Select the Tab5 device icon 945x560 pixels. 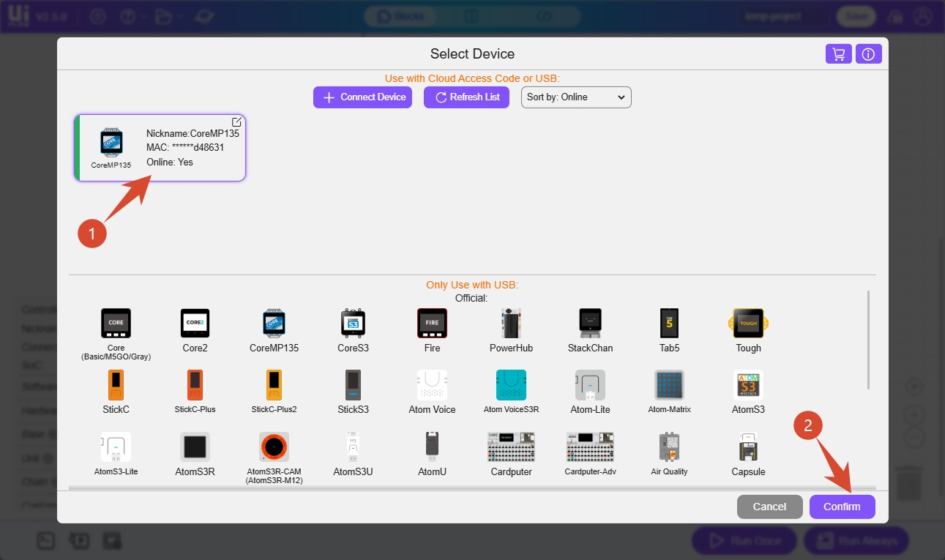[669, 323]
